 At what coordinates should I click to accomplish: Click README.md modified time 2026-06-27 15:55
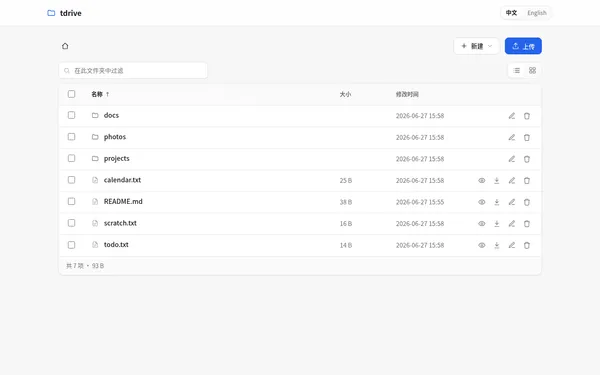click(420, 202)
